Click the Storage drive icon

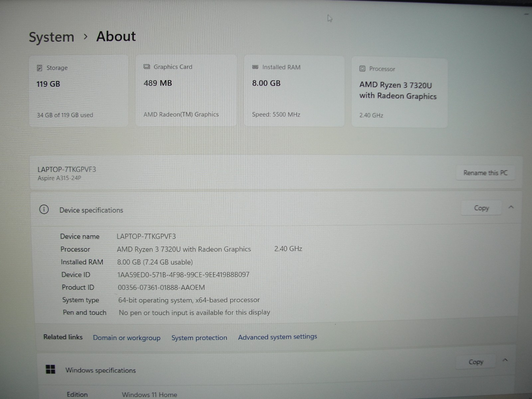[x=40, y=68]
